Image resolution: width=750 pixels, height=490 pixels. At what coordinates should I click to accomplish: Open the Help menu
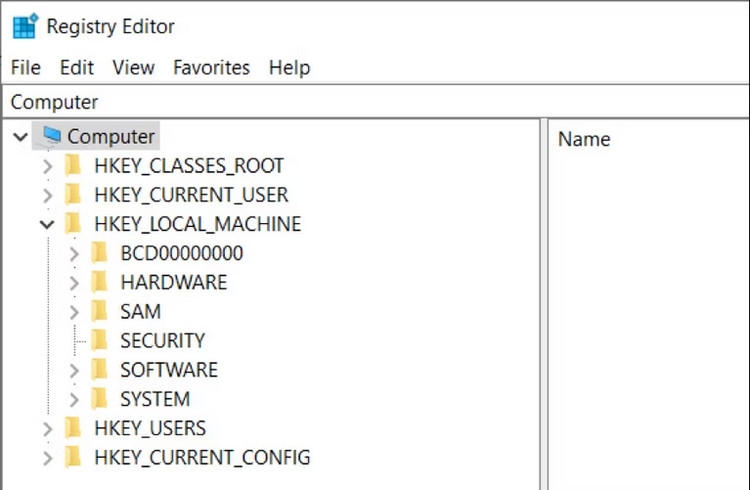(289, 67)
